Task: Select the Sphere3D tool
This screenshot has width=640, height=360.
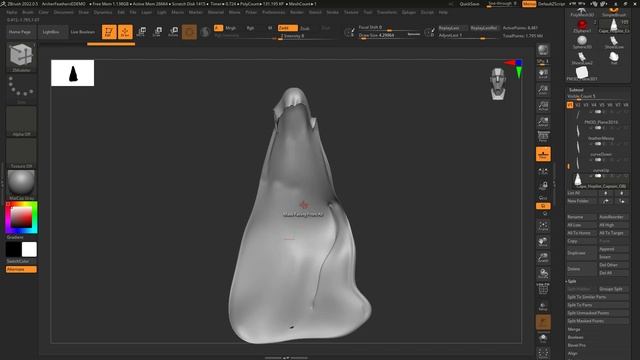Action: (x=582, y=42)
